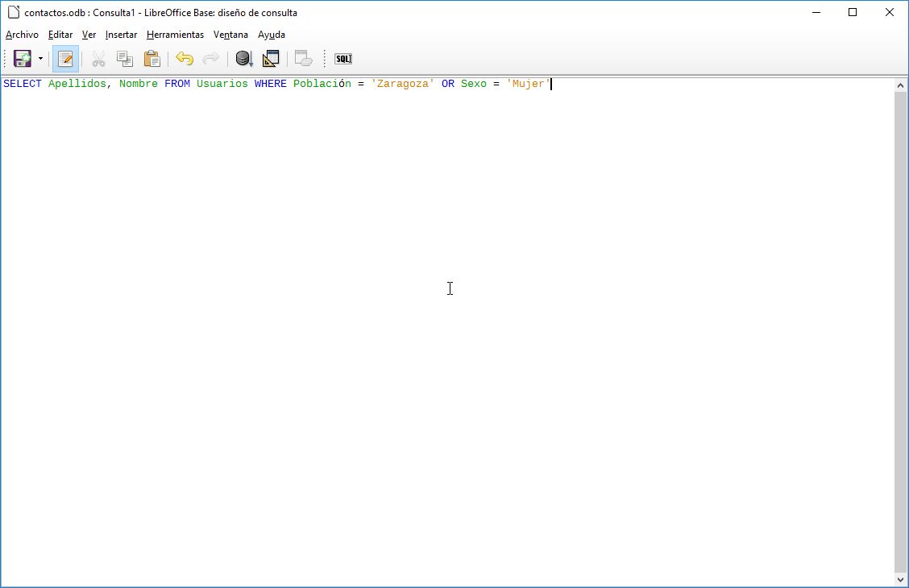The image size is (909, 588).
Task: Click the FROM keyword
Action: coord(177,84)
